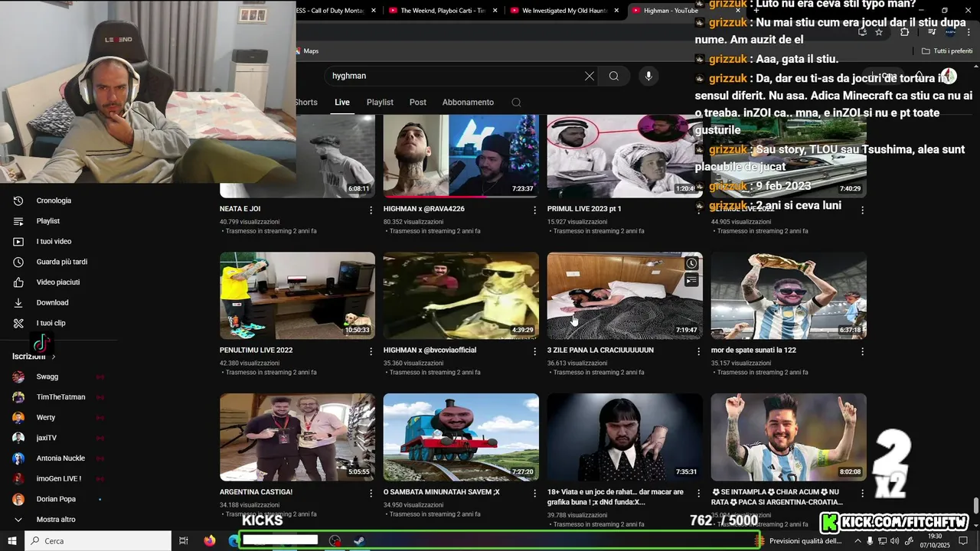The height and width of the screenshot is (551, 980).
Task: Open Cronologia in the sidebar
Action: coord(54,201)
